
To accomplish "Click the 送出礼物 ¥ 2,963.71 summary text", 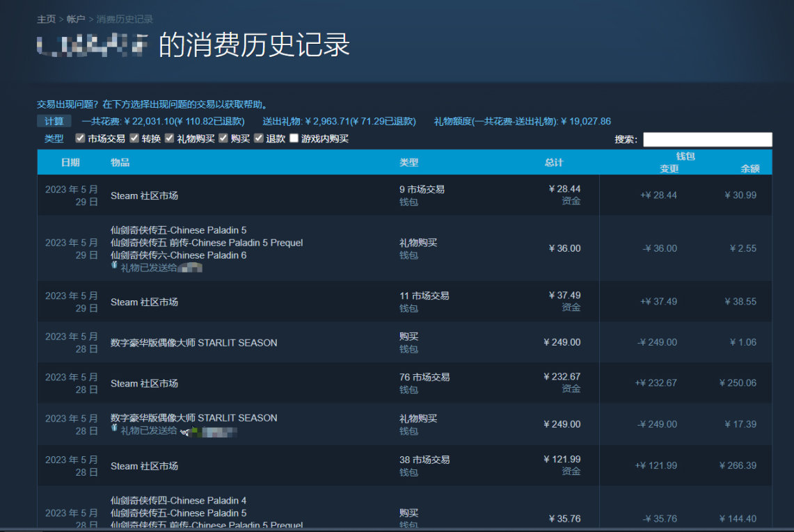I will click(x=340, y=122).
